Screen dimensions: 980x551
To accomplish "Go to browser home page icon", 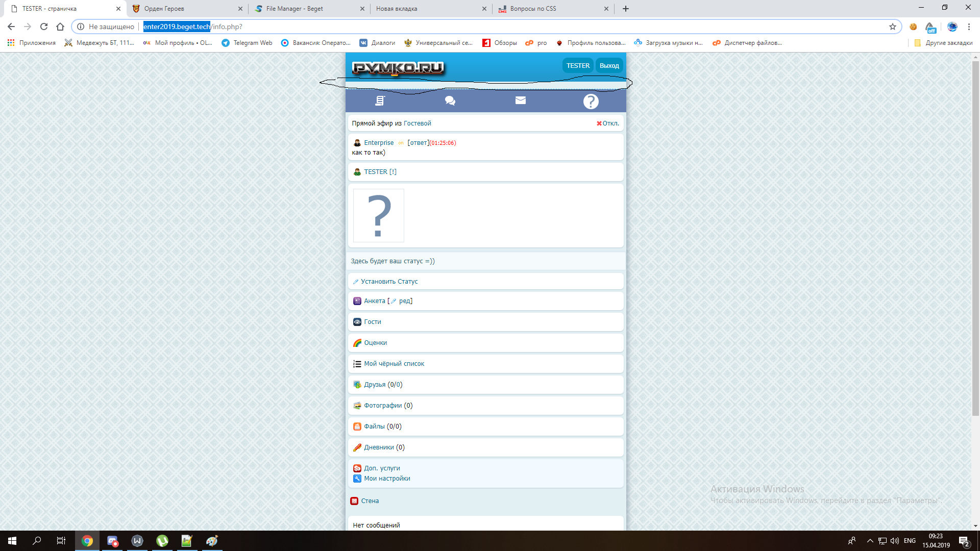I will pyautogui.click(x=60, y=27).
